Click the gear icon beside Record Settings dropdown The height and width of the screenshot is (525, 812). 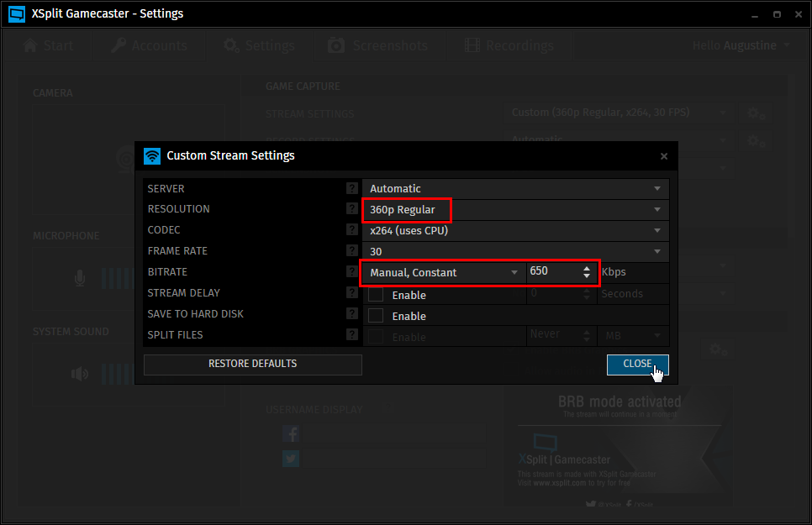(x=756, y=140)
